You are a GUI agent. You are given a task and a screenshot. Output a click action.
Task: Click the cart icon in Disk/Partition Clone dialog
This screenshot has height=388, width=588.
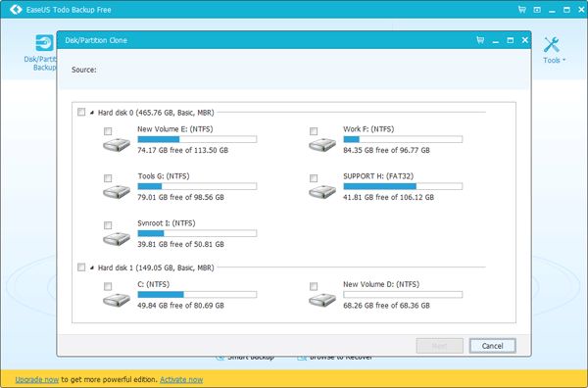point(480,40)
